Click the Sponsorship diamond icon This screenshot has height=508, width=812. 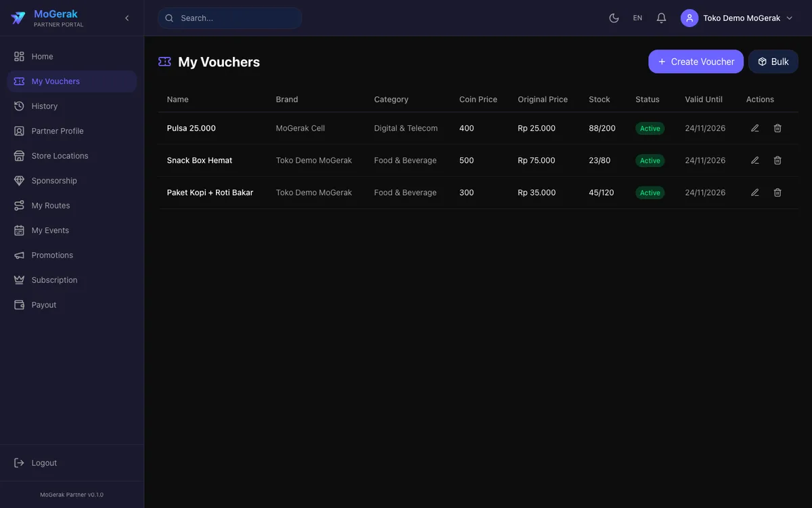pos(19,181)
